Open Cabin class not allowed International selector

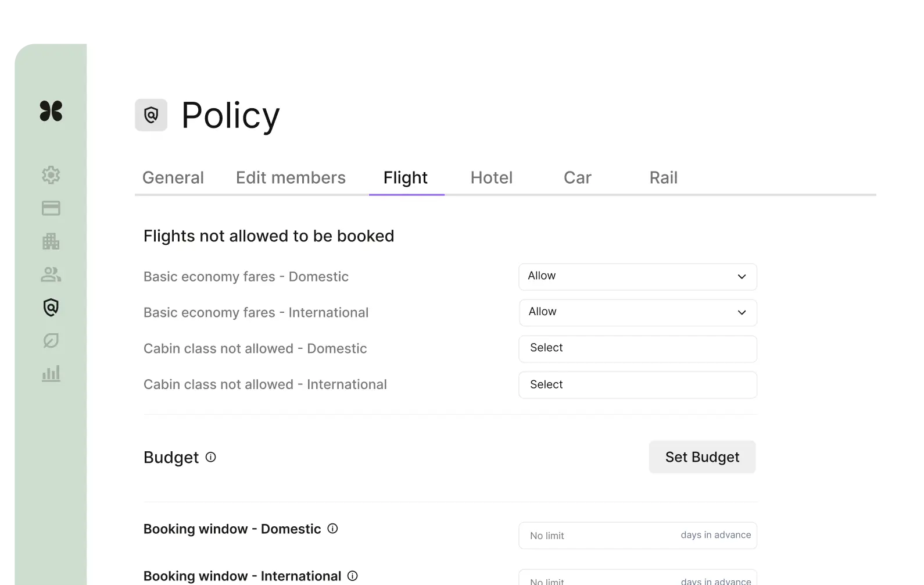(x=638, y=385)
